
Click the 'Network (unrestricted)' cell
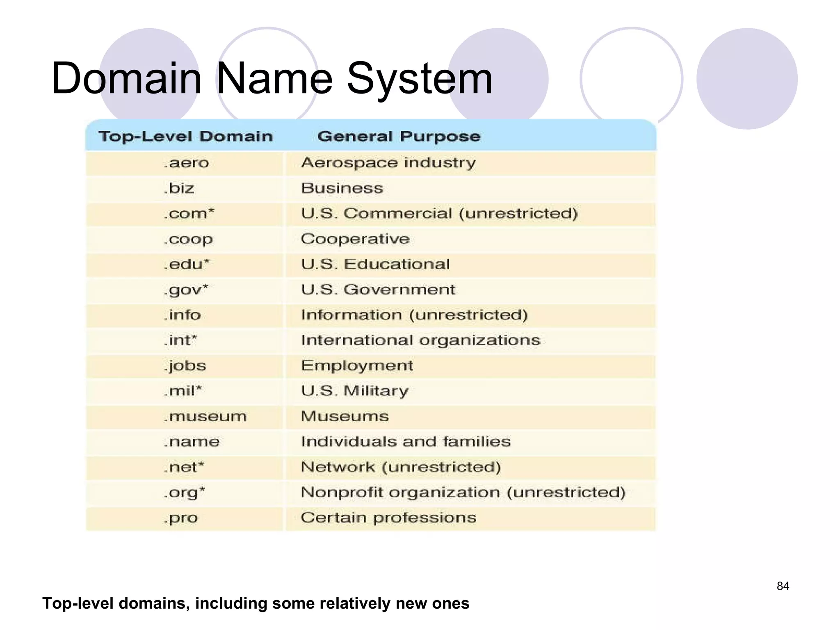(x=471, y=468)
